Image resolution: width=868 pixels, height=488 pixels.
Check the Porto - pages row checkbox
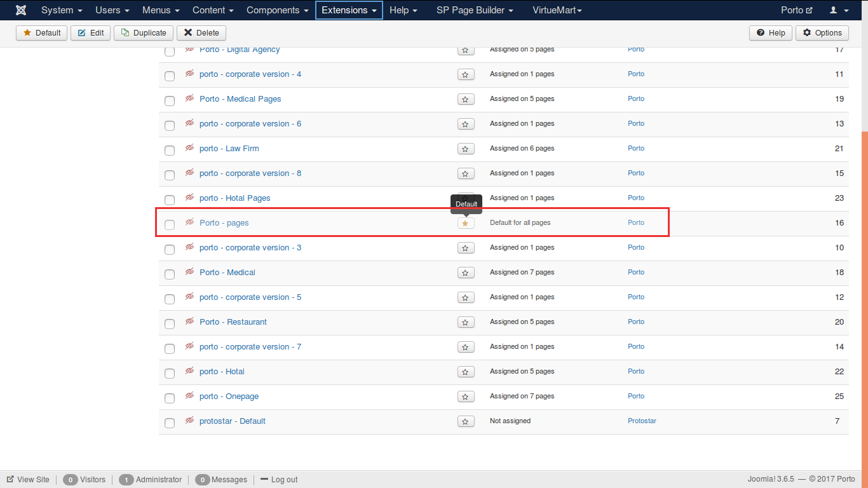pos(170,225)
